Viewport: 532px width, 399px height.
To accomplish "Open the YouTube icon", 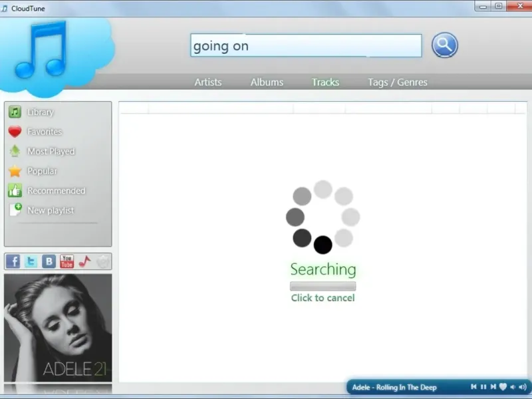I will [67, 261].
